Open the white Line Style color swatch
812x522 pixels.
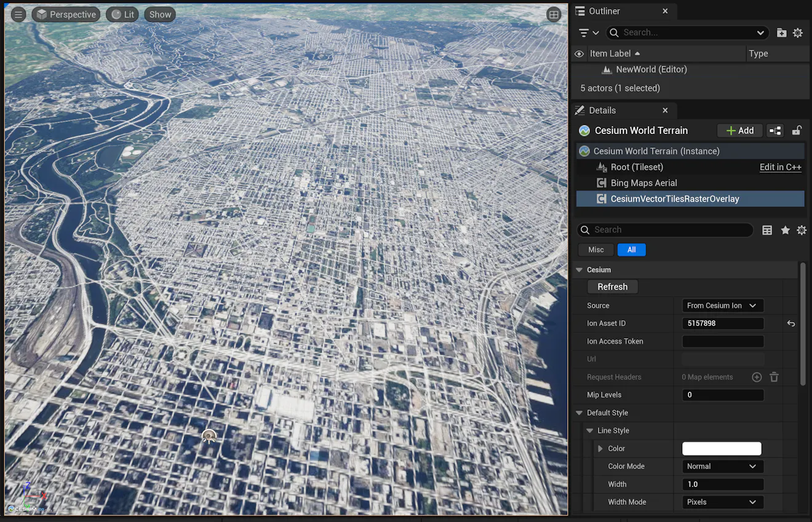coord(722,449)
